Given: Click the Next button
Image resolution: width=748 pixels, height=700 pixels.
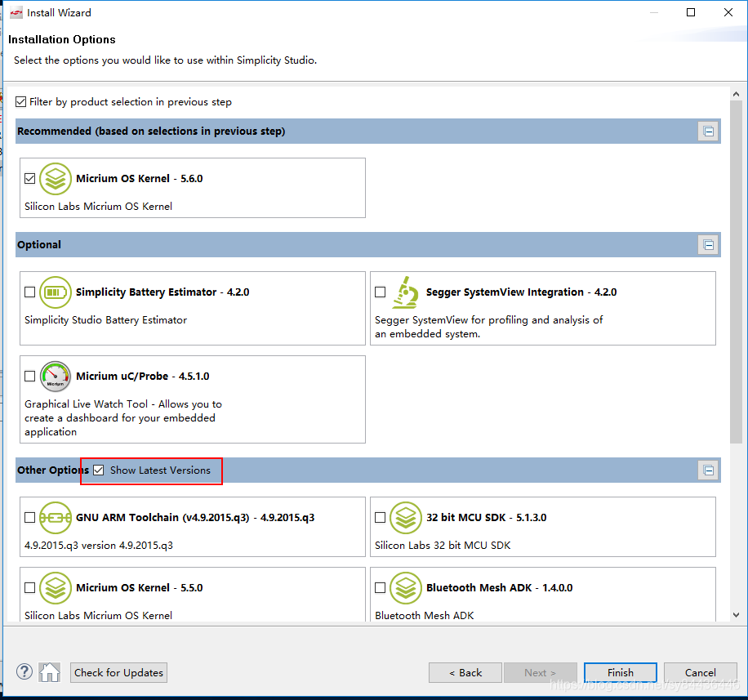Looking at the screenshot, I should 540,672.
